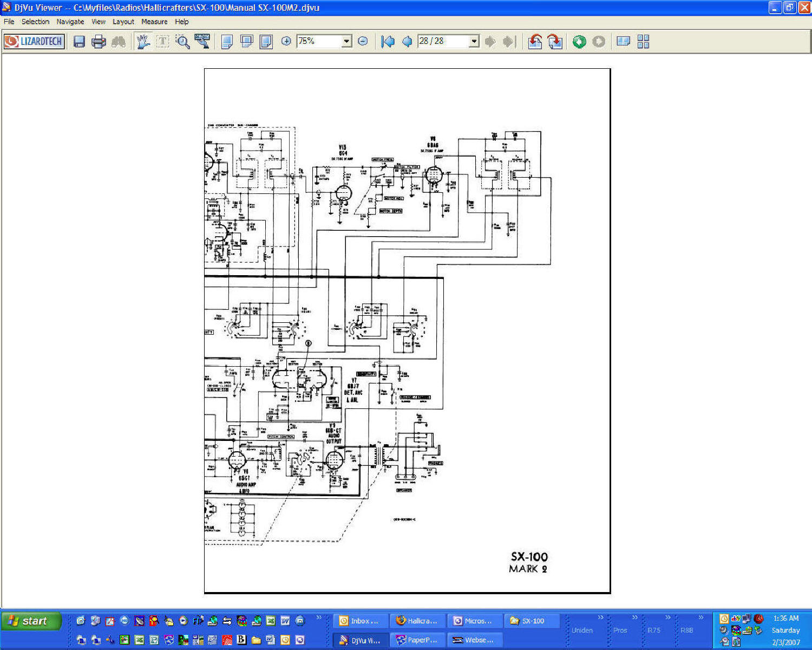Expand the R8B toolbar chevron
The height and width of the screenshot is (650, 812).
click(x=701, y=617)
